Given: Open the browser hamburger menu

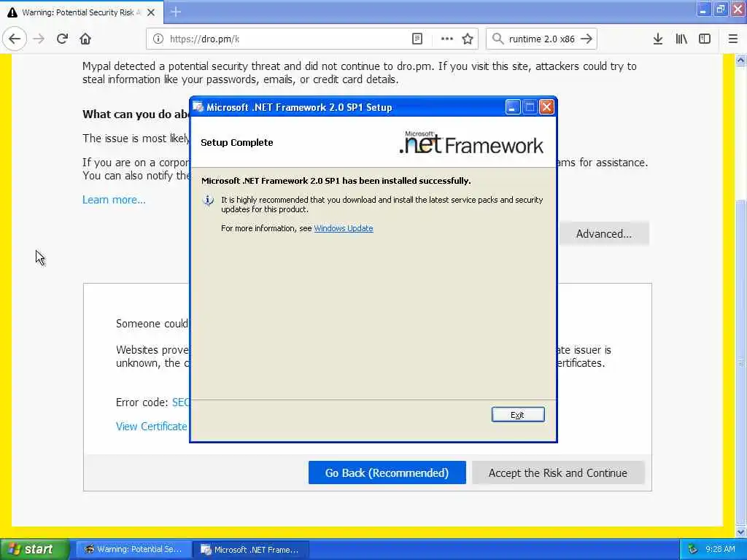Looking at the screenshot, I should tap(733, 39).
